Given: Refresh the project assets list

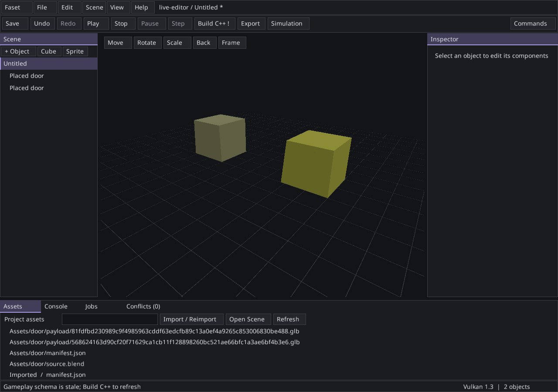Looking at the screenshot, I should (289, 319).
